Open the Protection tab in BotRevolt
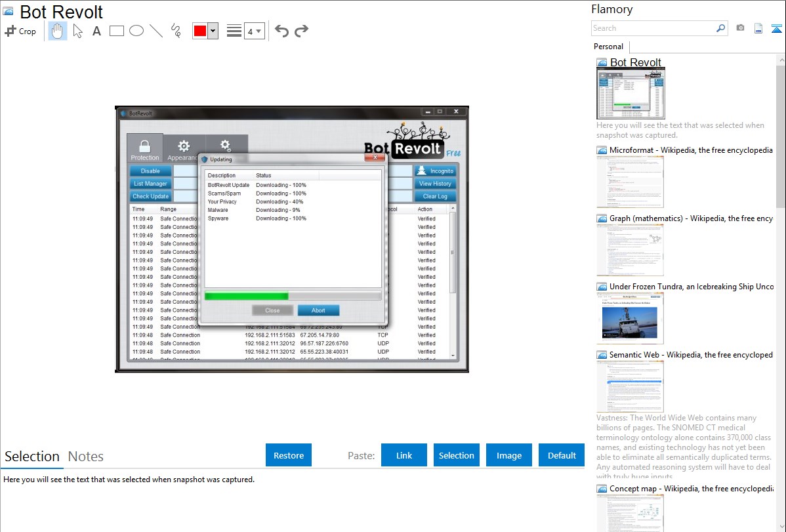 pyautogui.click(x=145, y=149)
